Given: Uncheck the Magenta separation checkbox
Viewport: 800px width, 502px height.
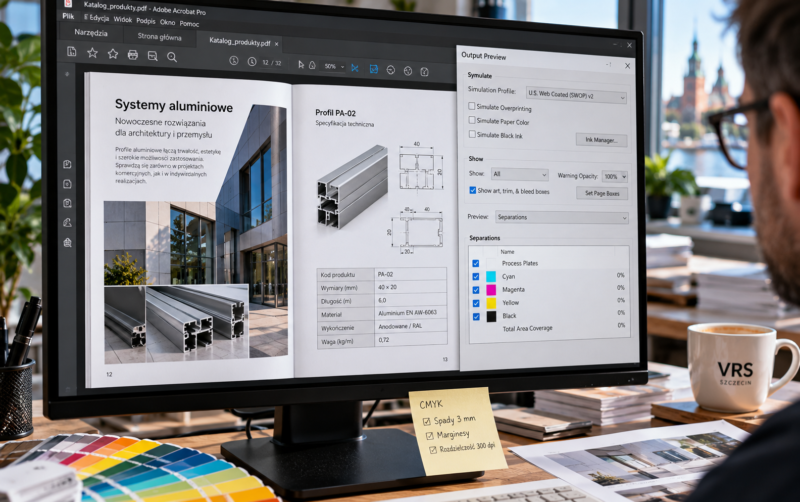Looking at the screenshot, I should click(476, 290).
